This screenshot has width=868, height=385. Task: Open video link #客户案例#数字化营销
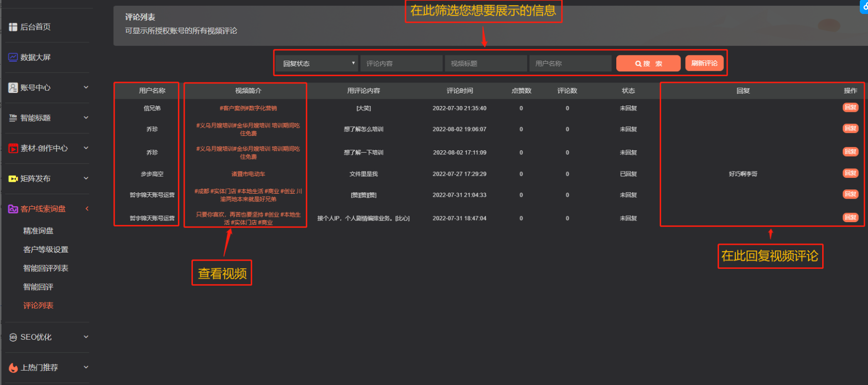click(x=248, y=108)
